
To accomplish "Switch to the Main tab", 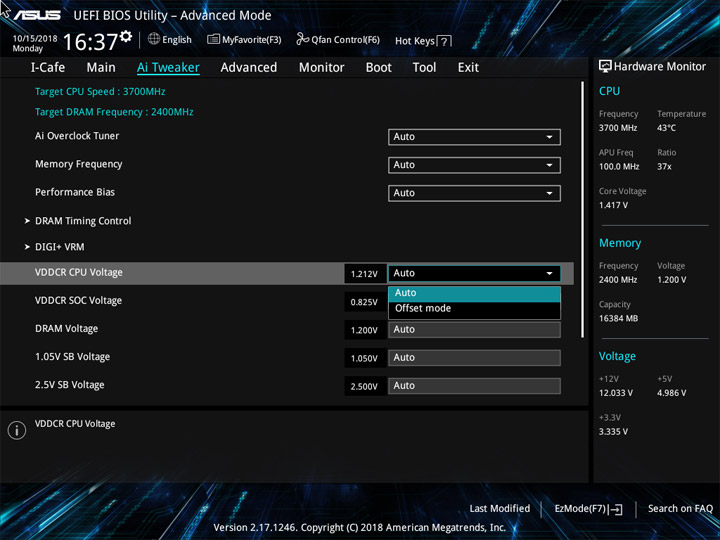I will [x=101, y=68].
